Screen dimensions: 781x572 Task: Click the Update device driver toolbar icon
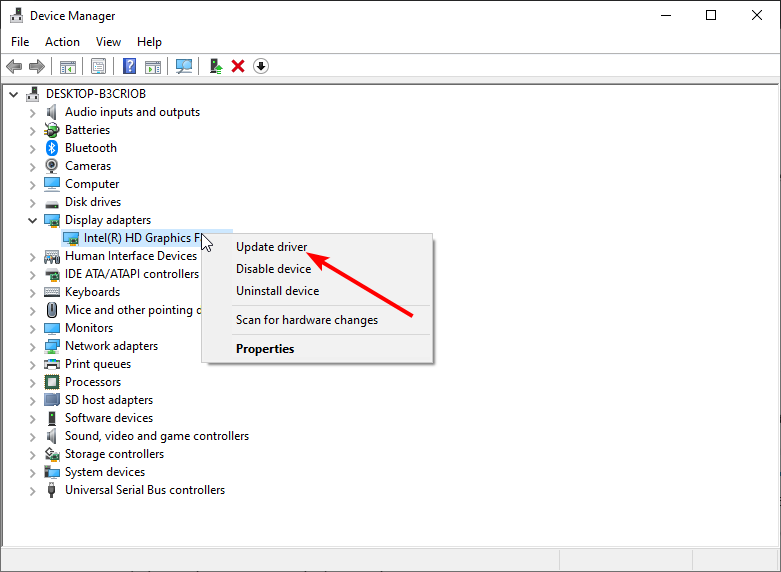(x=216, y=66)
